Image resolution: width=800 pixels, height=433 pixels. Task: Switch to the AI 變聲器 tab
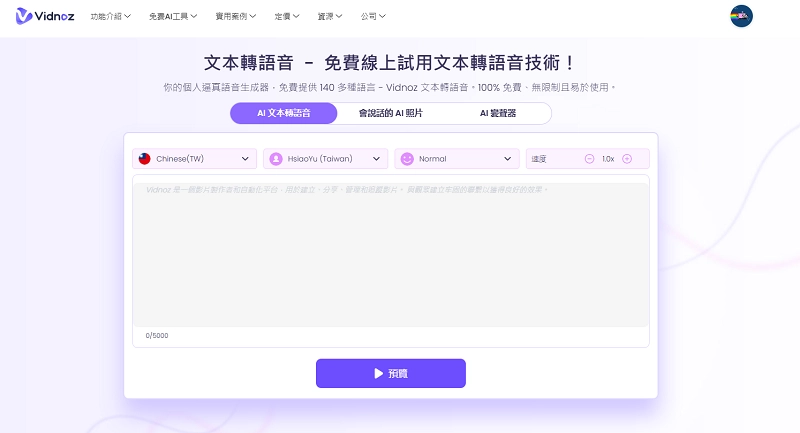coord(498,113)
